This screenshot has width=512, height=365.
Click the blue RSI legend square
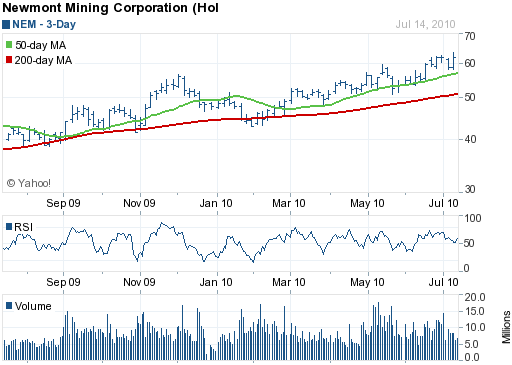click(x=9, y=227)
